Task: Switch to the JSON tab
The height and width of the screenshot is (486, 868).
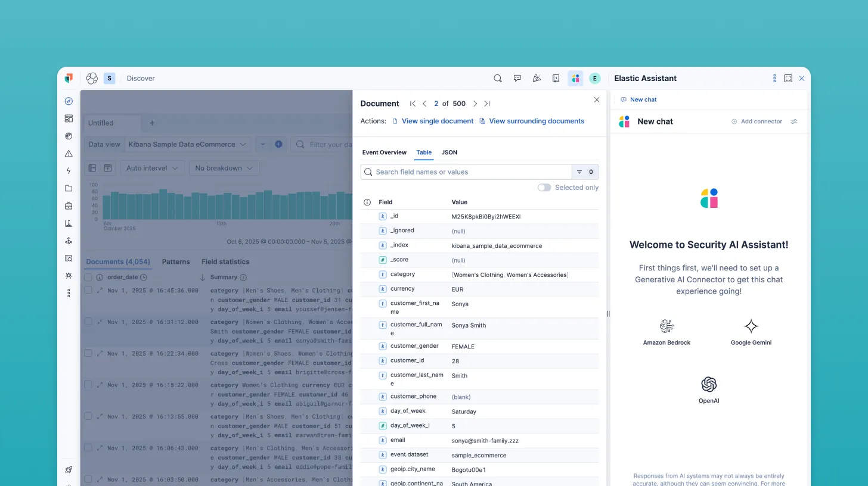Action: click(x=449, y=152)
